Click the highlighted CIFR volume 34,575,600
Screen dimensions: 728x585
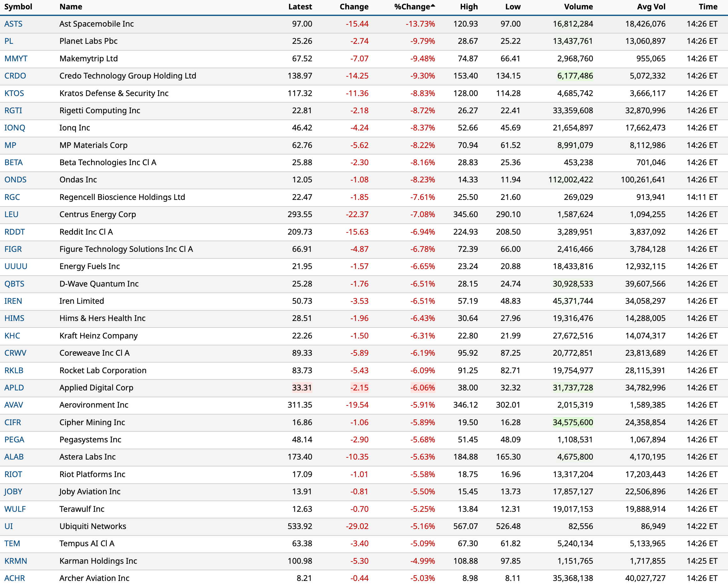[x=573, y=423]
